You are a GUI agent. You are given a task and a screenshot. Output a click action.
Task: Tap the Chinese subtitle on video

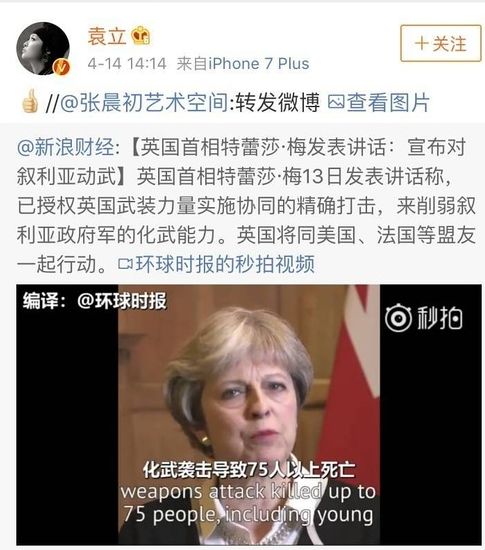click(249, 470)
